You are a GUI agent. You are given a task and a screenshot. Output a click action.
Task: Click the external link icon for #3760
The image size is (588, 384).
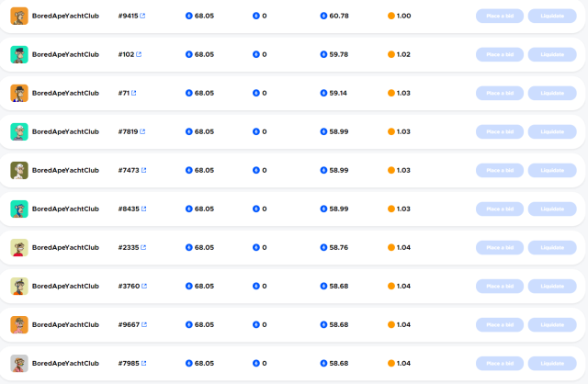(142, 286)
